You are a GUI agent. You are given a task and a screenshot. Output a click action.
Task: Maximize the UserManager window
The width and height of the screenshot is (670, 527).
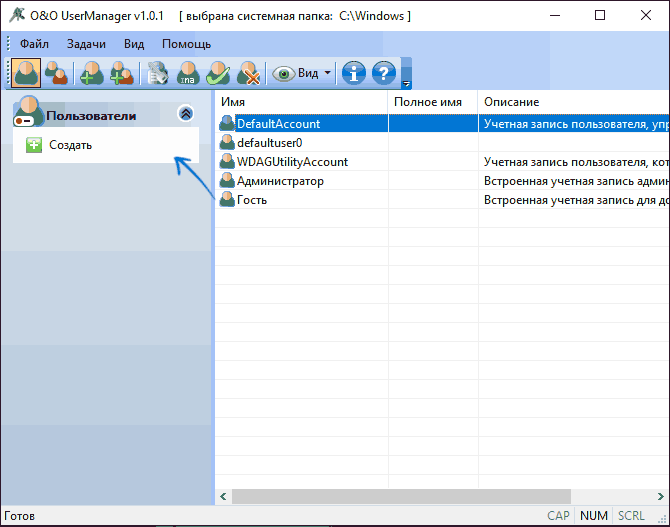[x=600, y=15]
